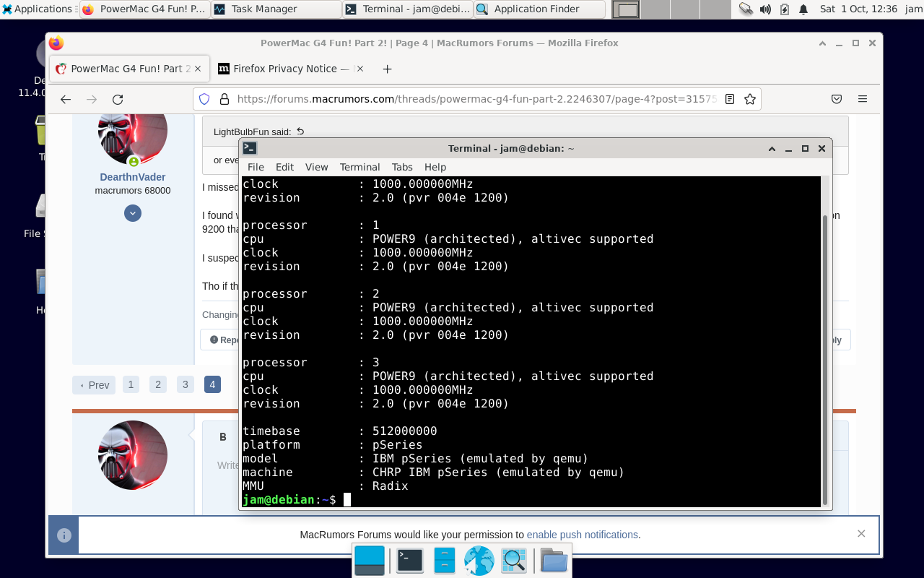The image size is (924, 578).
Task: Open the Firefox window title logo
Action: point(56,43)
